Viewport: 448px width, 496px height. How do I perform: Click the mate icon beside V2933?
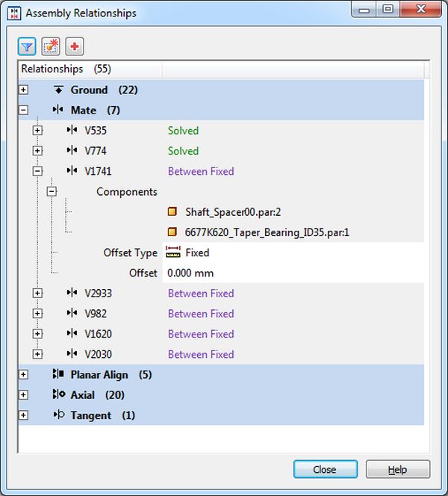pos(72,293)
